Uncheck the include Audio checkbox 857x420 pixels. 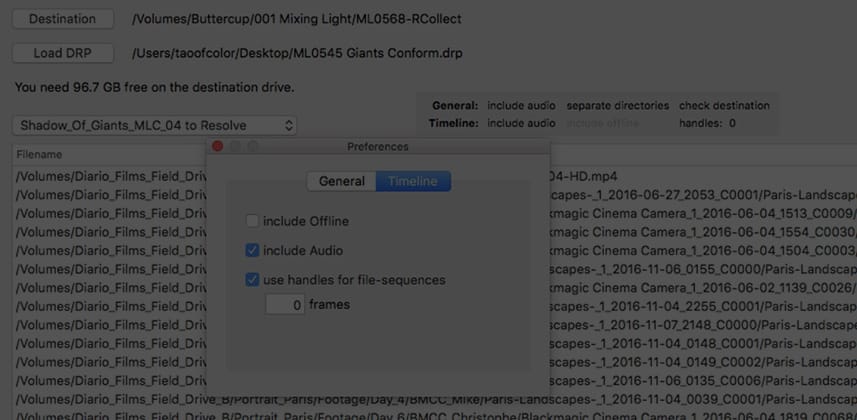click(252, 251)
